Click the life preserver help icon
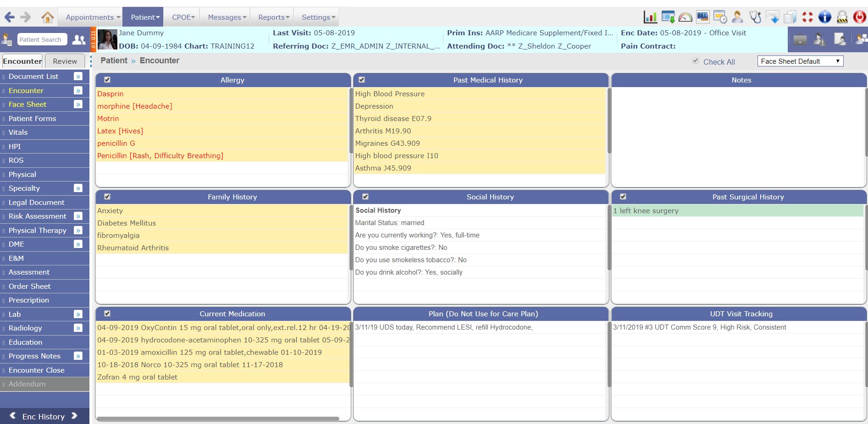868x424 pixels. pos(807,17)
